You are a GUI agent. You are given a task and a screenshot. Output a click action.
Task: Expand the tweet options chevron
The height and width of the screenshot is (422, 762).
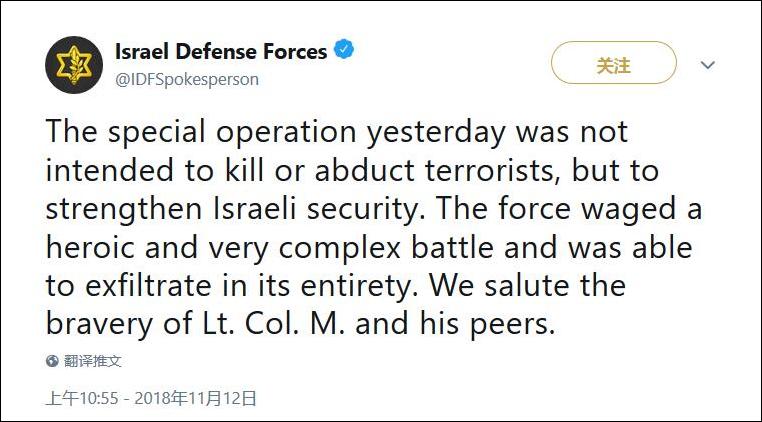click(708, 65)
